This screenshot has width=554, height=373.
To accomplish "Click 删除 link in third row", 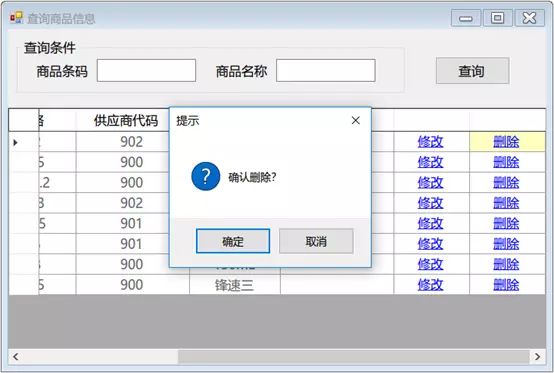I will click(506, 183).
